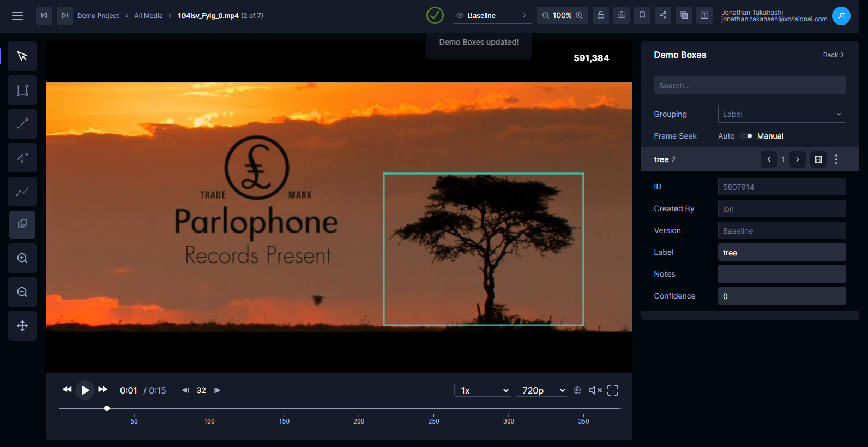Toggle Frame Seek Auto/Manual switch
The width and height of the screenshot is (868, 447).
[x=746, y=136]
